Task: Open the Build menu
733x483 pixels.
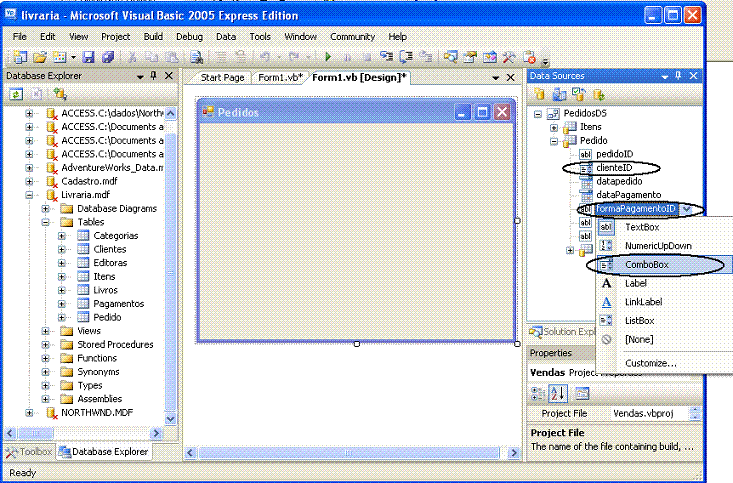Action: coord(153,36)
